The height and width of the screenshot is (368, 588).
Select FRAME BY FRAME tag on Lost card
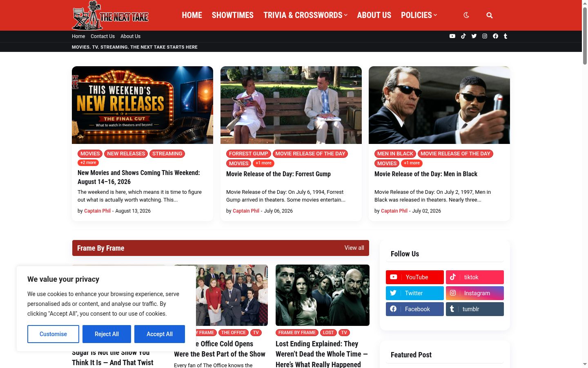[297, 333]
